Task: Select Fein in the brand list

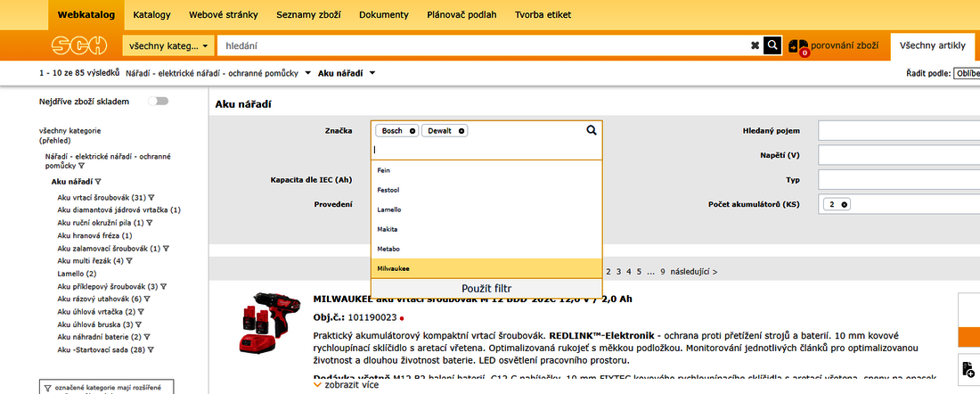Action: [x=486, y=170]
